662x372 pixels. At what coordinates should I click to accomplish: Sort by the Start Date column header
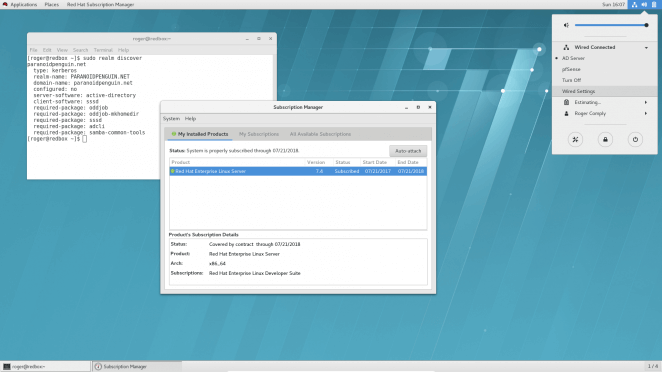[x=377, y=162]
